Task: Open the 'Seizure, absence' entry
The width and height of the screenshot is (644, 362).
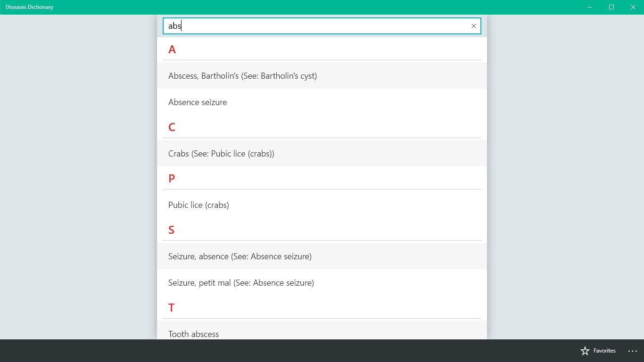Action: click(239, 256)
